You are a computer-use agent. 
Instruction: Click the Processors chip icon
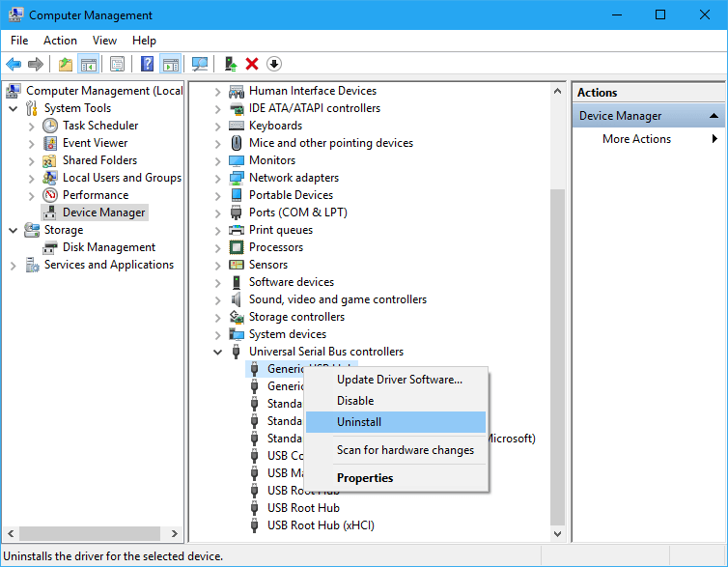coord(237,247)
